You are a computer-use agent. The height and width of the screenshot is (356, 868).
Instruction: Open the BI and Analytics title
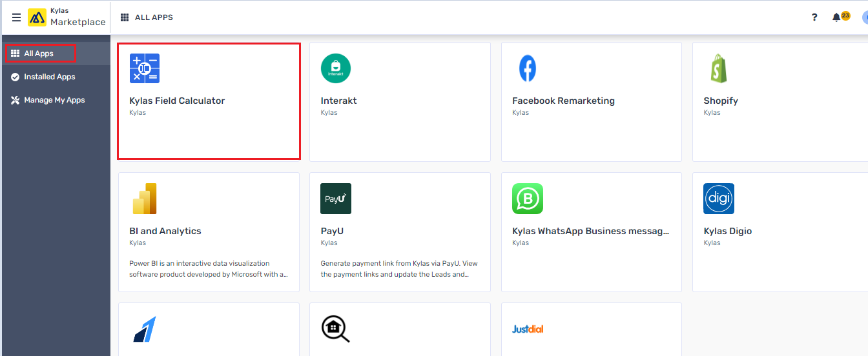click(x=165, y=231)
